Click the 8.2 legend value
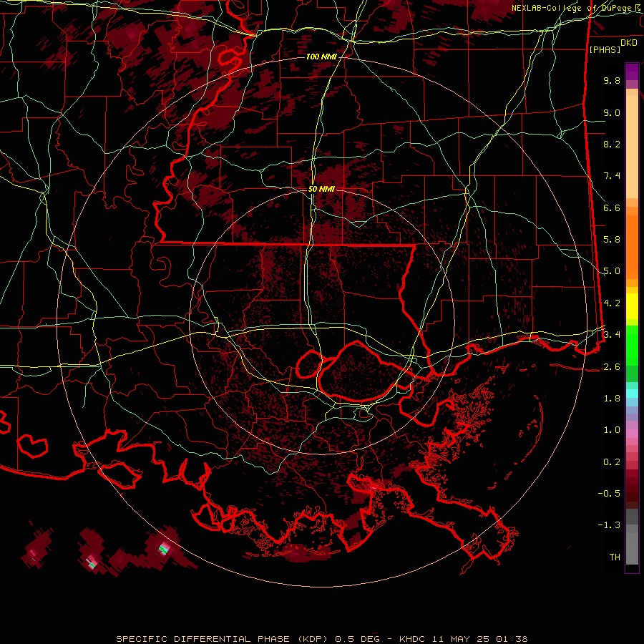The height and width of the screenshot is (644, 644). click(x=612, y=144)
